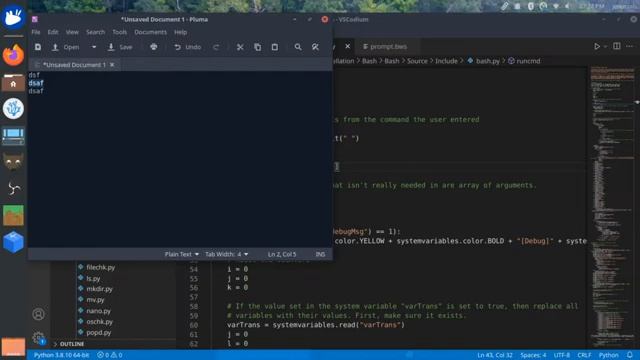Change indentation via Spaces: 4

(533, 355)
